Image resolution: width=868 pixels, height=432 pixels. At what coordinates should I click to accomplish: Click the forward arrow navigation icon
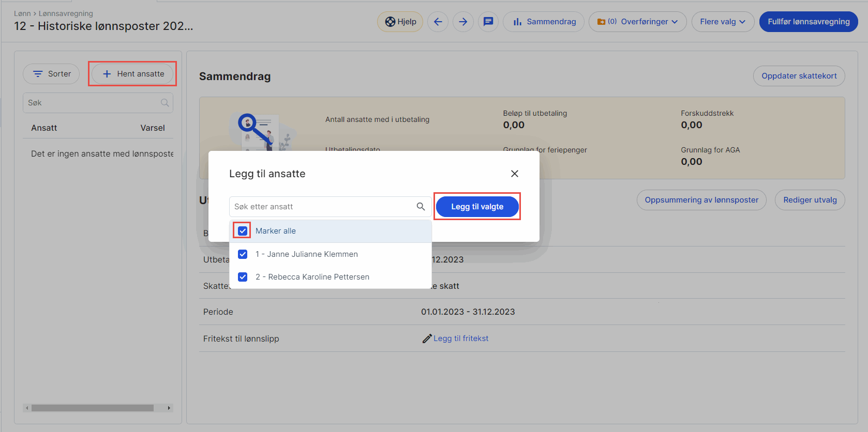pyautogui.click(x=463, y=22)
